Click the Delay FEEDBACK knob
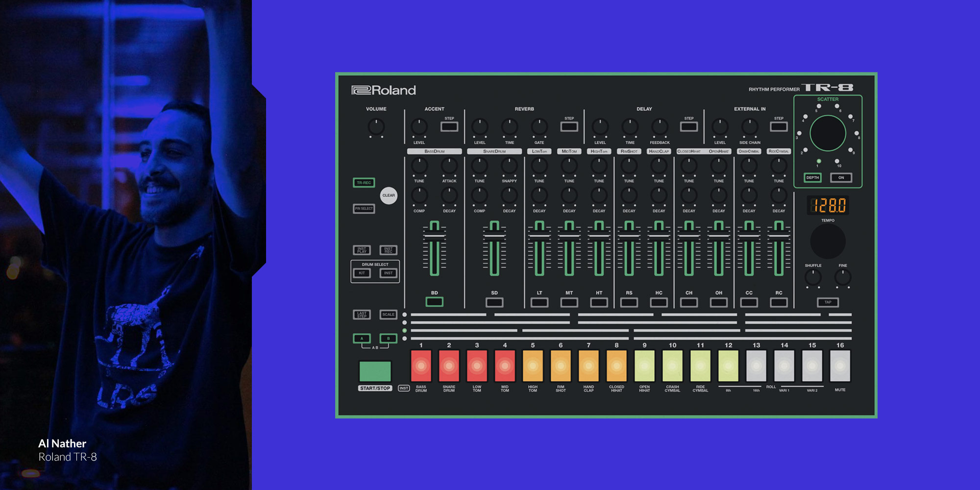 [660, 127]
